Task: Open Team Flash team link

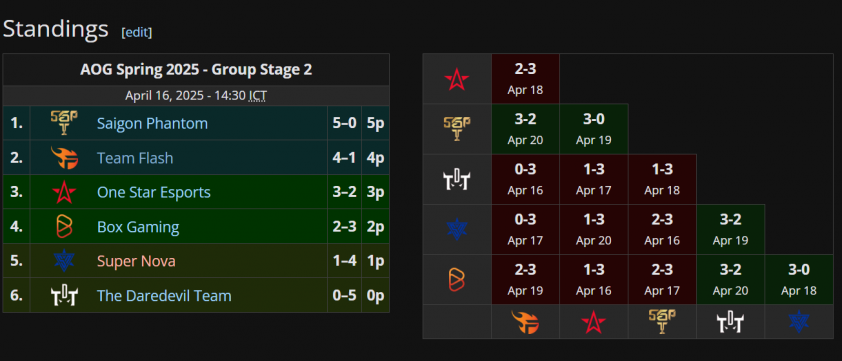Action: (135, 158)
